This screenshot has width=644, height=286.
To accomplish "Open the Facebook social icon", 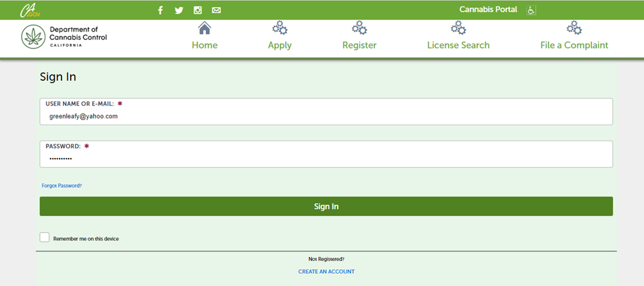I will pyautogui.click(x=161, y=10).
